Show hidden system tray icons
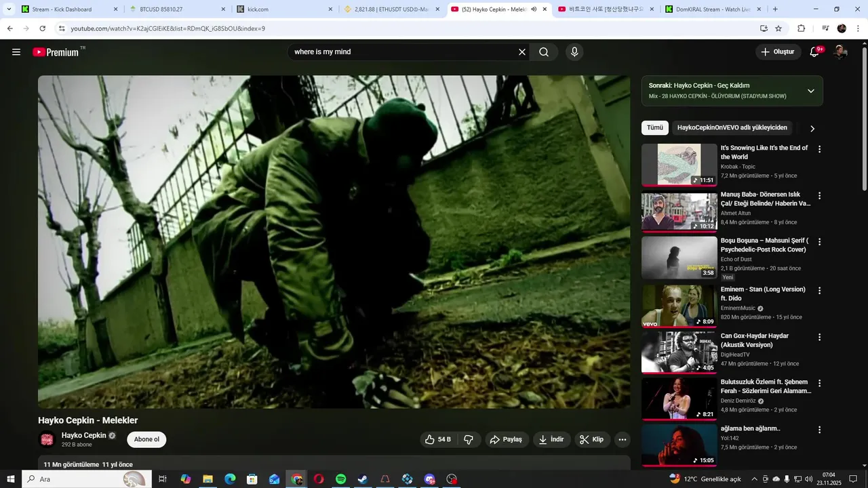Image resolution: width=868 pixels, height=488 pixels. pyautogui.click(x=754, y=479)
